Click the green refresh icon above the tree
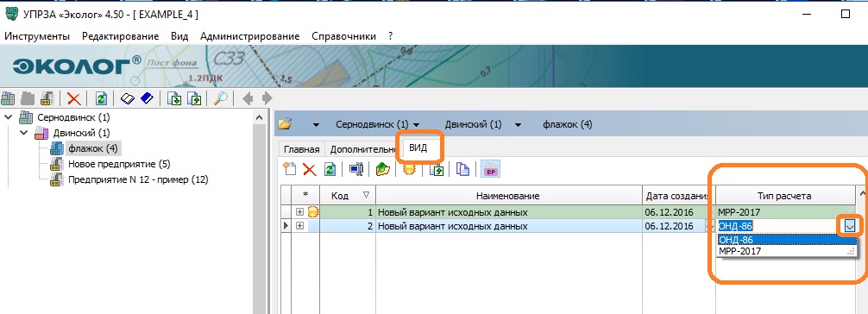Viewport: 868px width, 314px height. tap(101, 99)
